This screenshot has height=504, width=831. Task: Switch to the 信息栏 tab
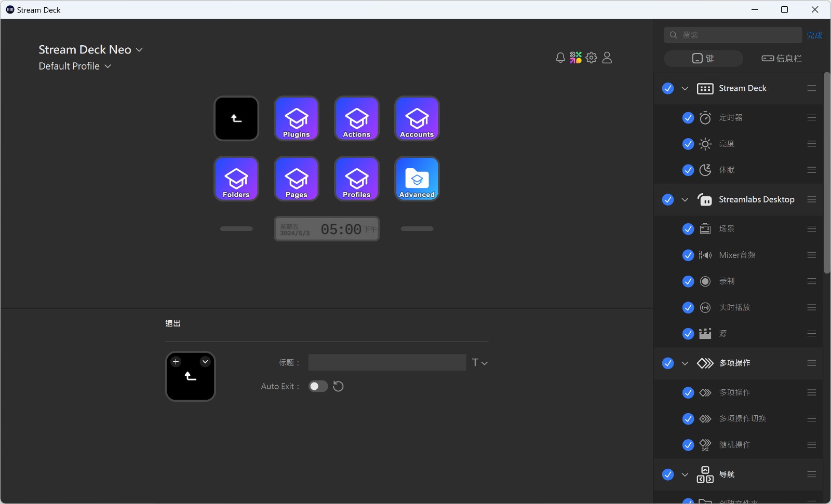[782, 59]
